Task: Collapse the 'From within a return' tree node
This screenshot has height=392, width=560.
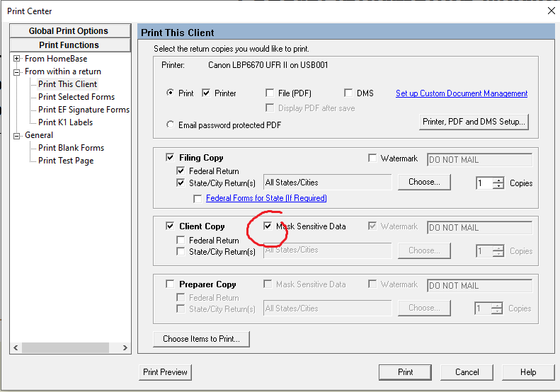Action: [x=16, y=71]
